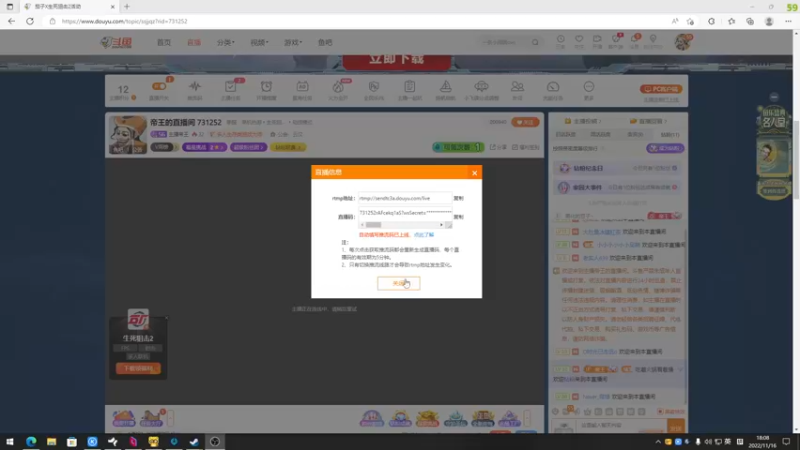The height and width of the screenshot is (450, 800).
Task: Click the browser back arrow
Action: (x=11, y=21)
